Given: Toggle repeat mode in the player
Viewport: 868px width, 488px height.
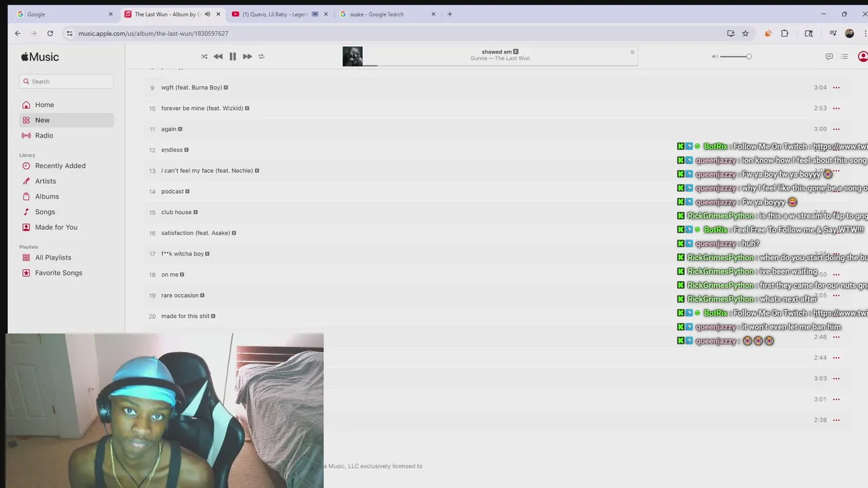Looking at the screenshot, I should (x=261, y=56).
